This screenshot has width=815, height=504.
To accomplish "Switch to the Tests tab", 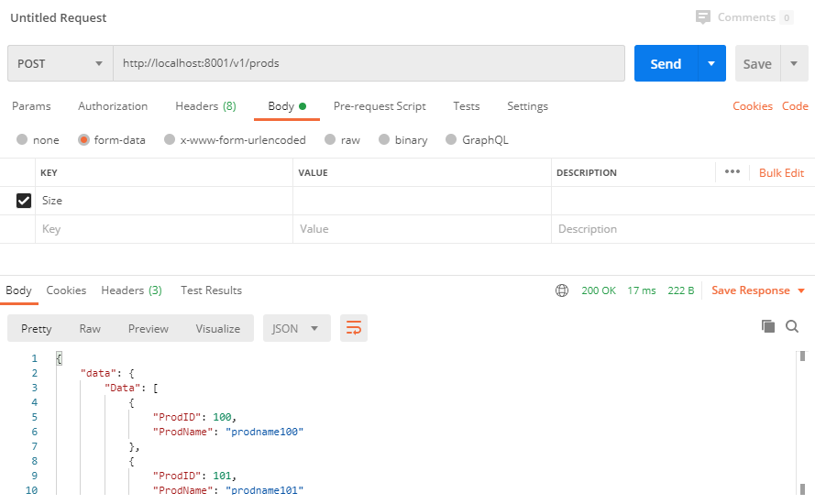I will coord(467,106).
